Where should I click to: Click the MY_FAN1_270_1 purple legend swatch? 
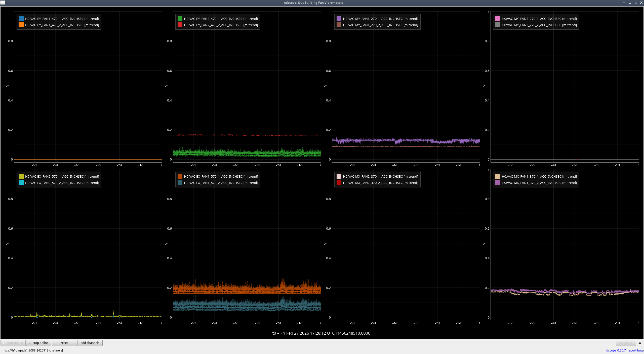[x=339, y=19]
